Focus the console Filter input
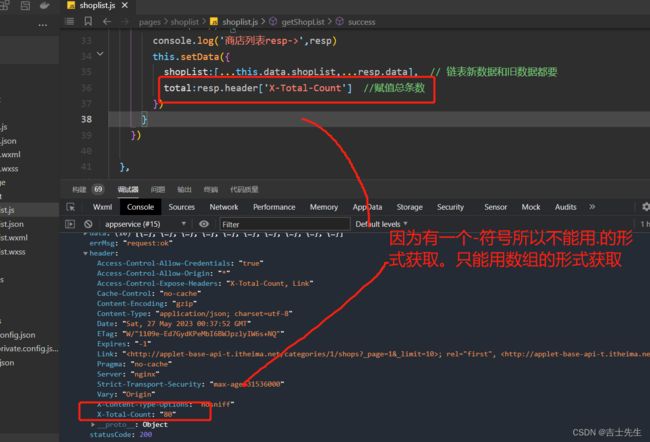The image size is (650, 442). click(x=285, y=224)
